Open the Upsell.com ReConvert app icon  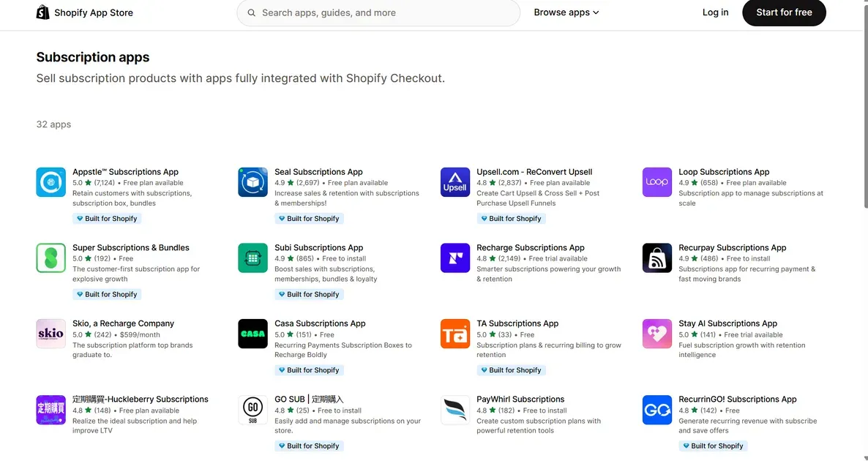(x=455, y=182)
